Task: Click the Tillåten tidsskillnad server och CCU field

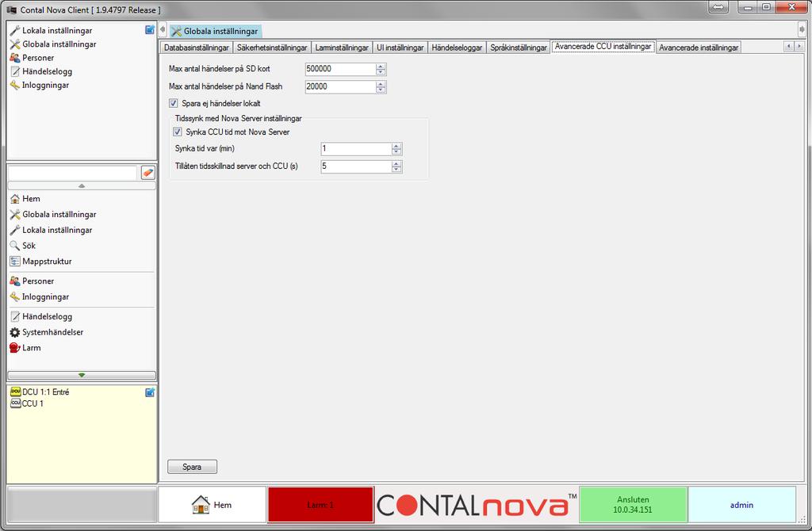Action: coord(356,166)
